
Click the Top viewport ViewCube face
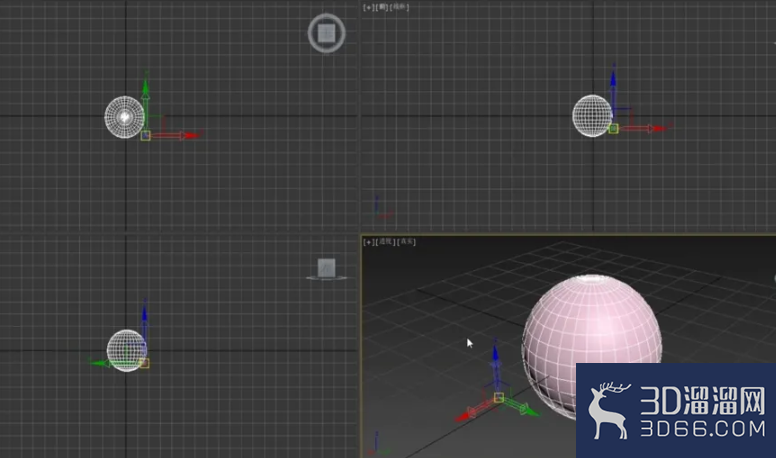tap(326, 33)
